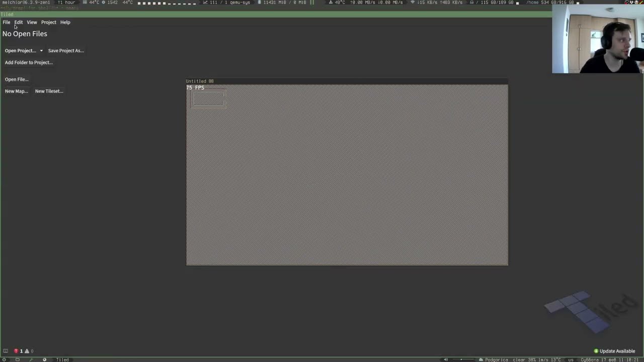
Task: Open the Edit menu
Action: (18, 22)
